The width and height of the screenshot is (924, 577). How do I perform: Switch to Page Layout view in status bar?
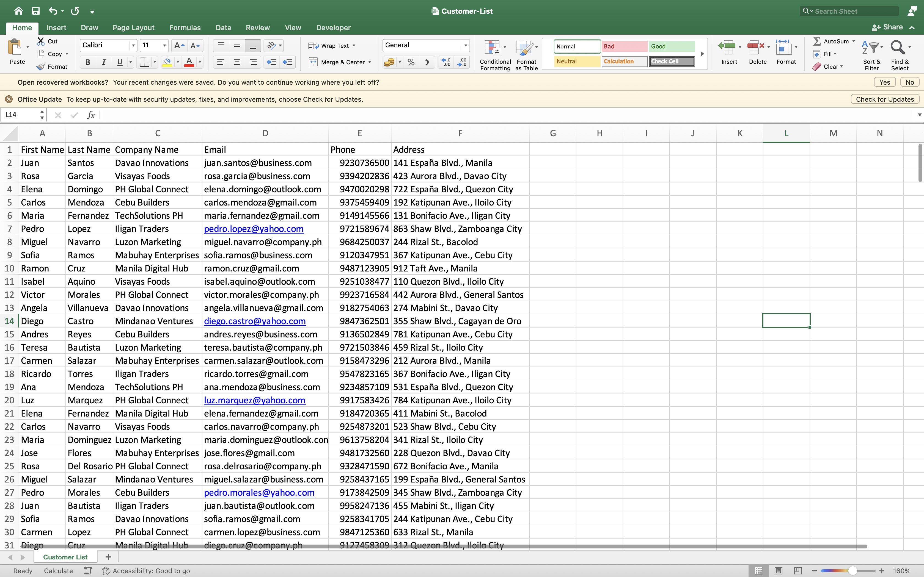point(778,570)
